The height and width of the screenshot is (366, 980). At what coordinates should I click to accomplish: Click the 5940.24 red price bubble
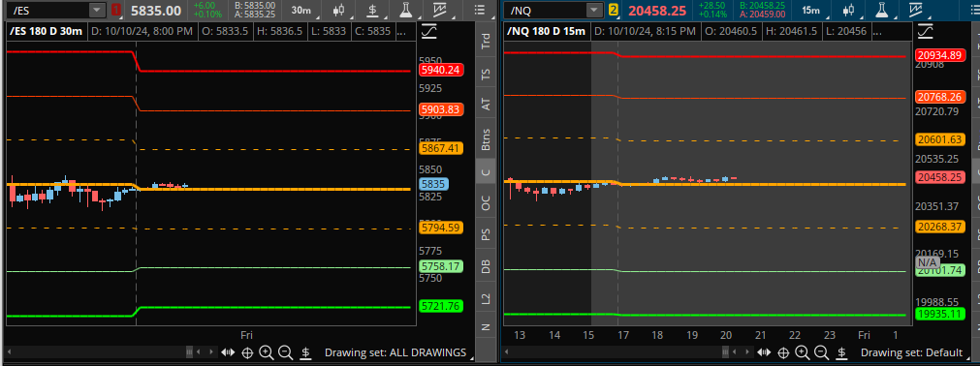pyautogui.click(x=441, y=70)
